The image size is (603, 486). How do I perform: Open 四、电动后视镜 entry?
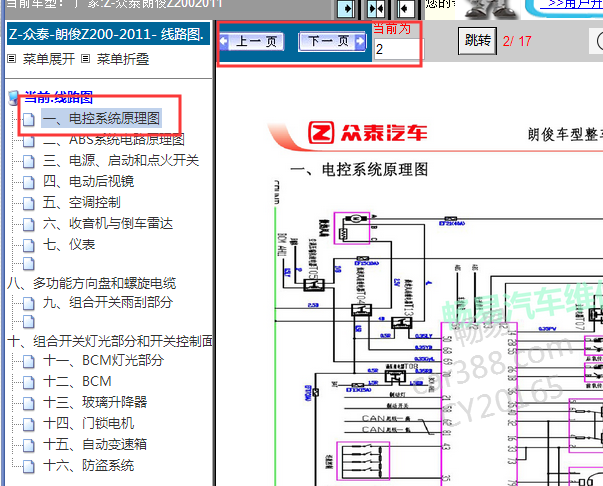tap(88, 181)
